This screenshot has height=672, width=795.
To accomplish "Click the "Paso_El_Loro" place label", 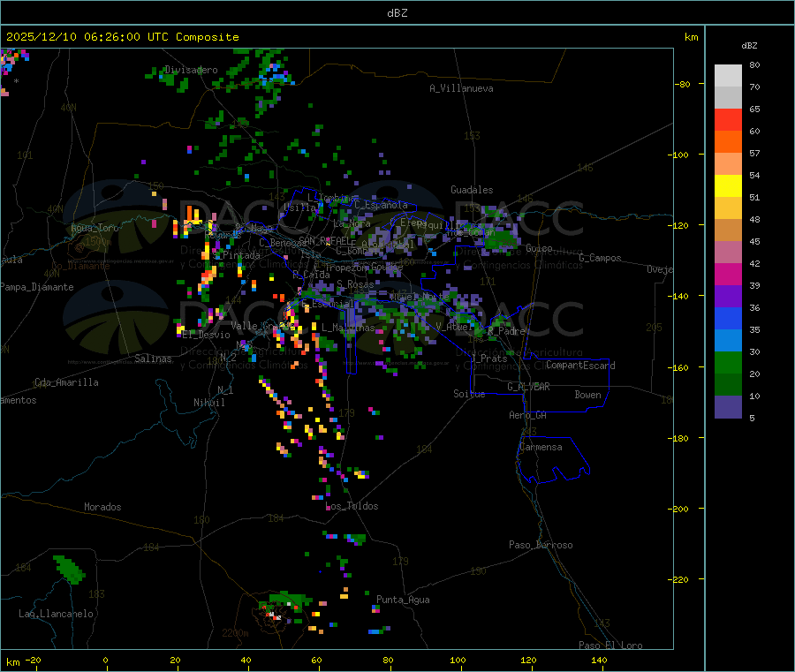I will click(611, 646).
